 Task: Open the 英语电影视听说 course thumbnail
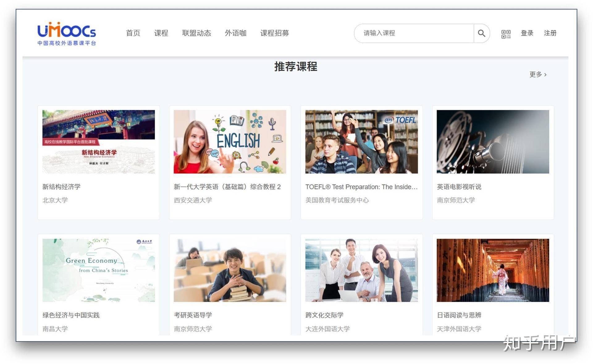pyautogui.click(x=492, y=141)
